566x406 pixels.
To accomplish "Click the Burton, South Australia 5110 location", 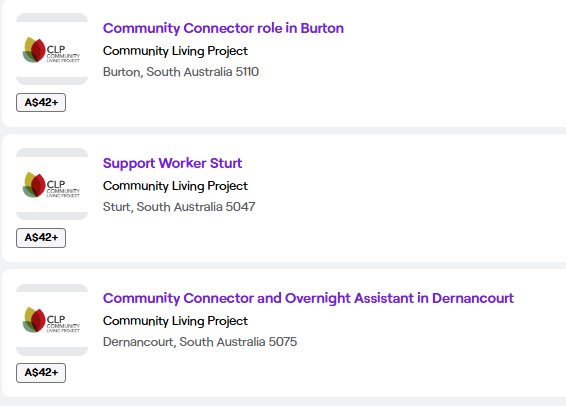I will [x=181, y=72].
